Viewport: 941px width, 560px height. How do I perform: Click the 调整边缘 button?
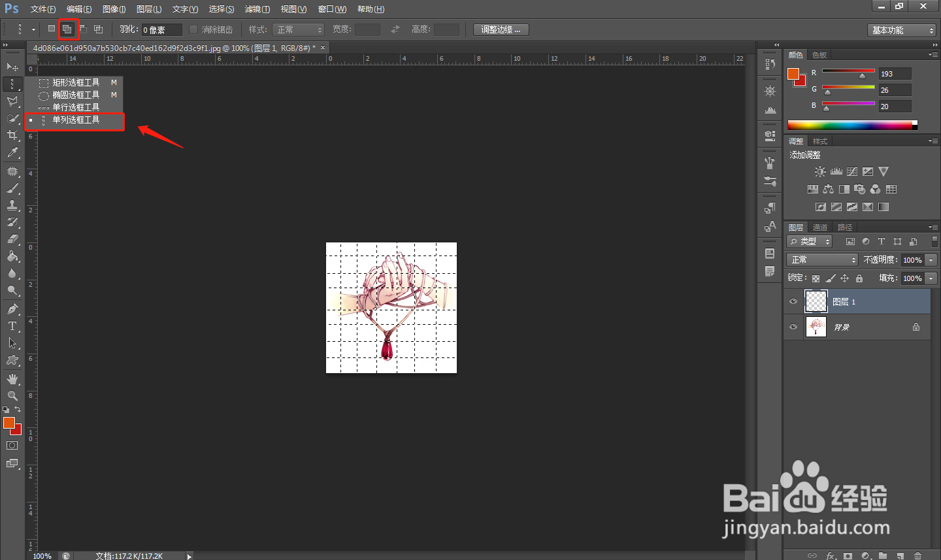(x=501, y=29)
